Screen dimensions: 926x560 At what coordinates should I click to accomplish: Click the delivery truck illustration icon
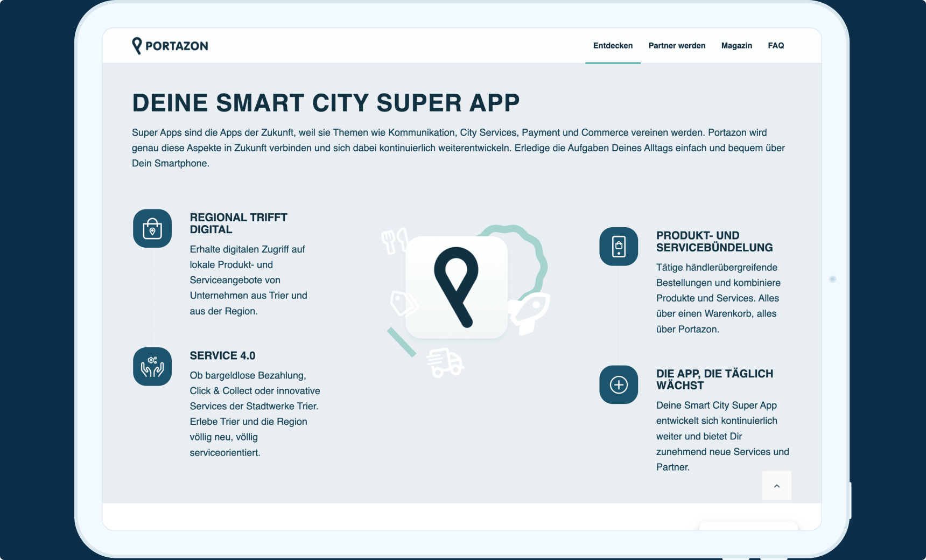pyautogui.click(x=445, y=362)
